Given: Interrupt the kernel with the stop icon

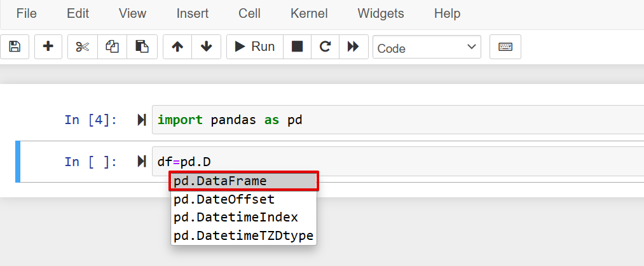Looking at the screenshot, I should tap(297, 47).
